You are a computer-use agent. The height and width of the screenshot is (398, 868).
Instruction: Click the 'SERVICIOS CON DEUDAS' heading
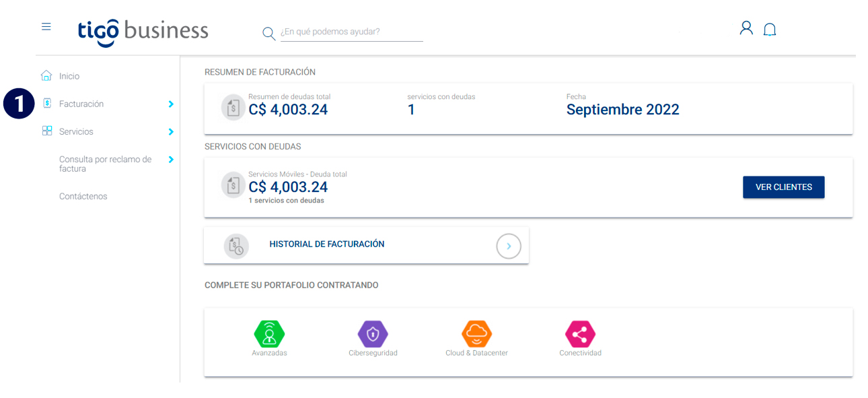pos(252,146)
